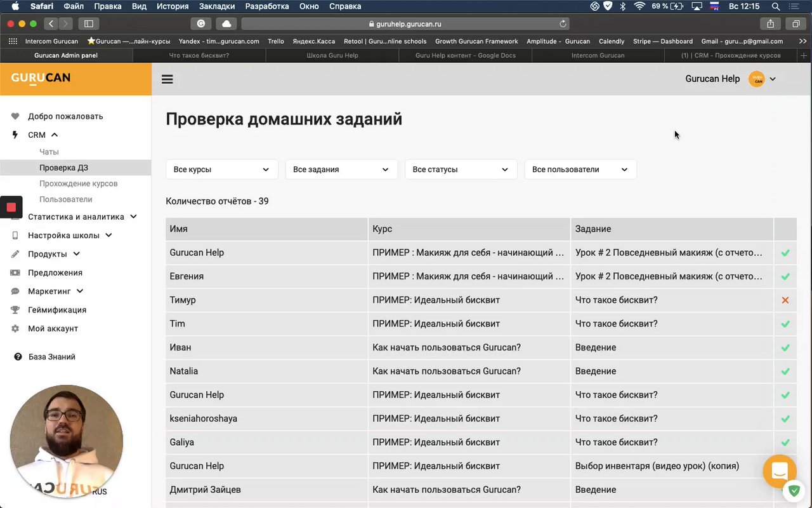Click the presenter webcam thumbnail

(x=67, y=441)
